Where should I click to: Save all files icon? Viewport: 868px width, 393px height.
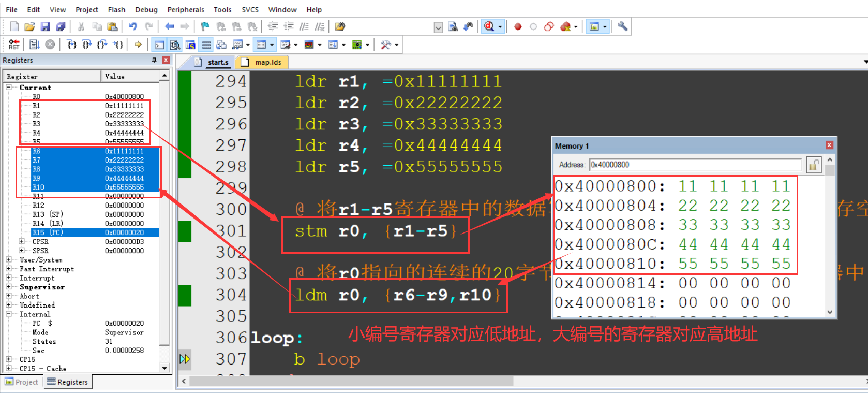(x=61, y=26)
